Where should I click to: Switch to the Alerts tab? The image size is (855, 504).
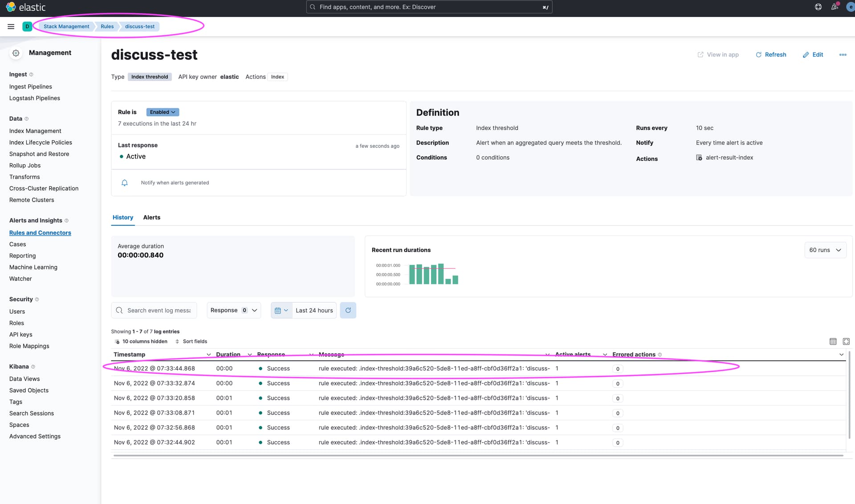152,218
